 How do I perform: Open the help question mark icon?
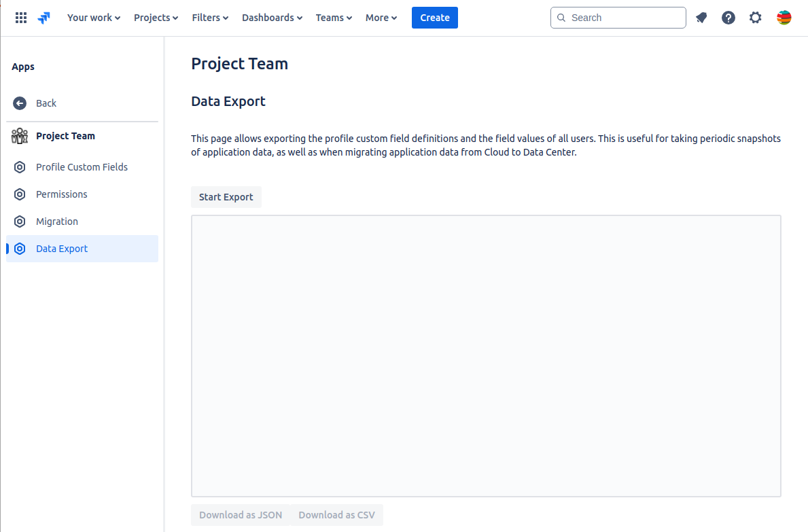coord(728,18)
